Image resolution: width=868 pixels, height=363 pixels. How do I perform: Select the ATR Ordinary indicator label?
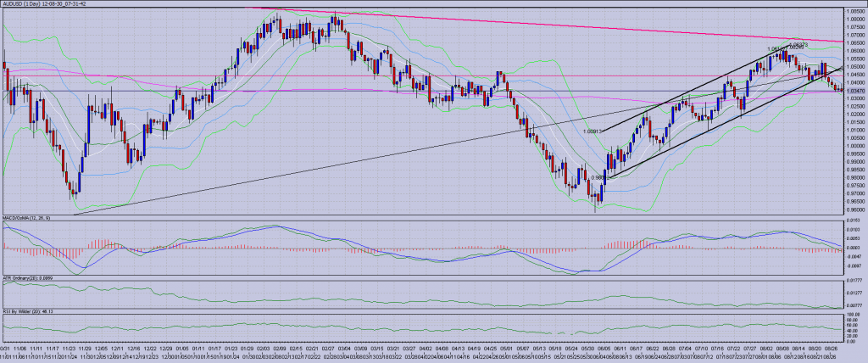click(x=31, y=278)
